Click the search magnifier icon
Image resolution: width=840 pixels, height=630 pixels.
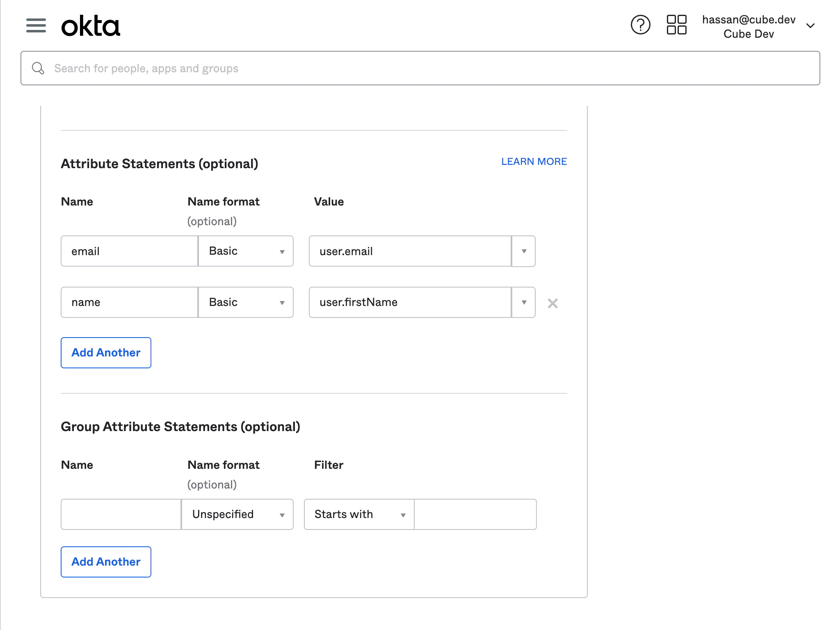(x=38, y=68)
